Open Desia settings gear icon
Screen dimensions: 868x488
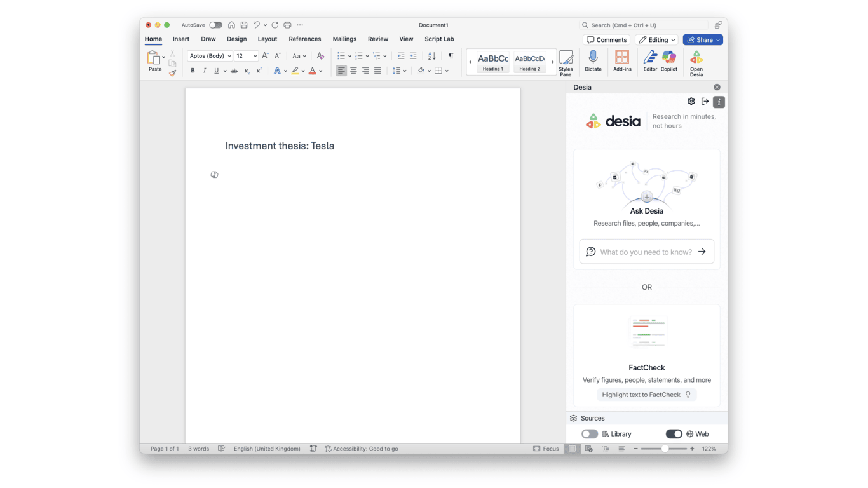[691, 102]
